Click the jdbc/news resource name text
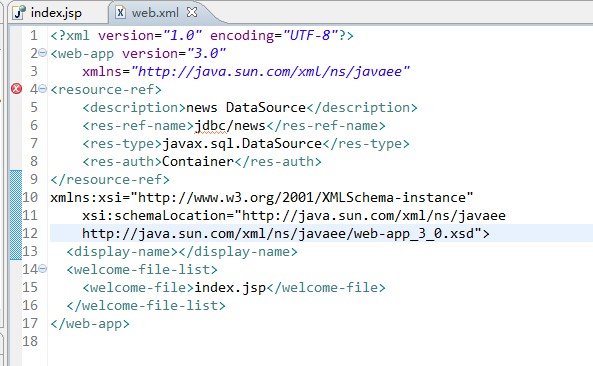This screenshot has width=593, height=366. (x=230, y=126)
